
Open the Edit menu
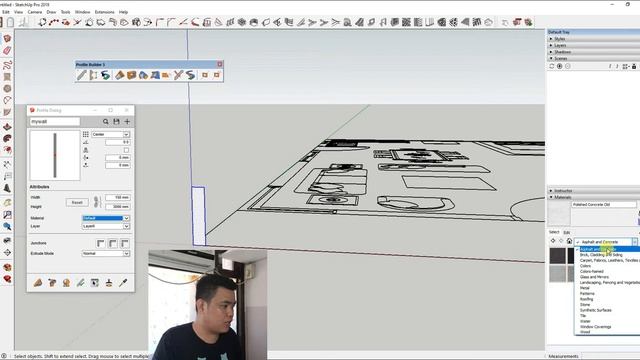pos(6,12)
